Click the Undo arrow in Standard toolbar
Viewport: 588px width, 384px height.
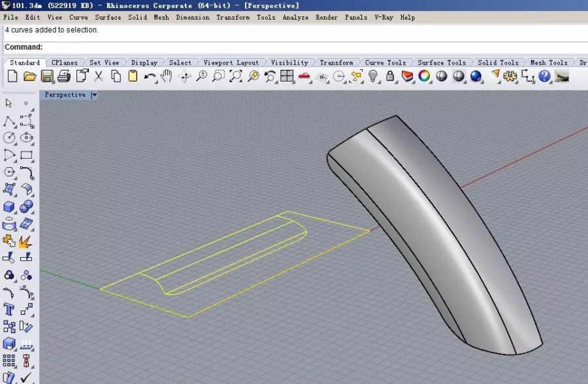coord(150,77)
